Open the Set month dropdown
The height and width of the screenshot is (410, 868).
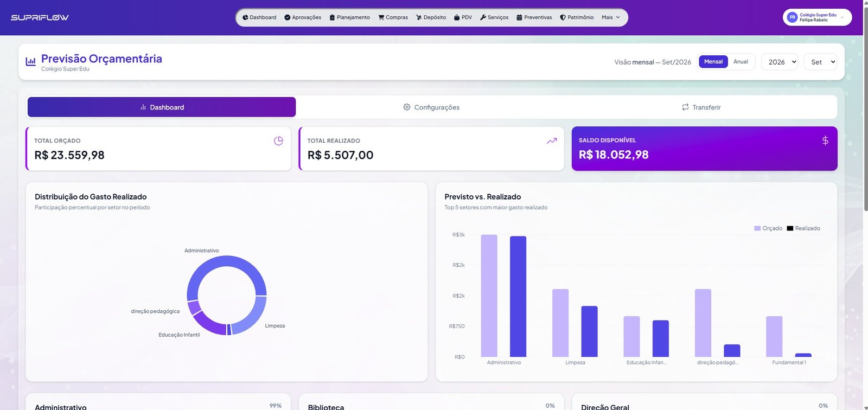820,62
